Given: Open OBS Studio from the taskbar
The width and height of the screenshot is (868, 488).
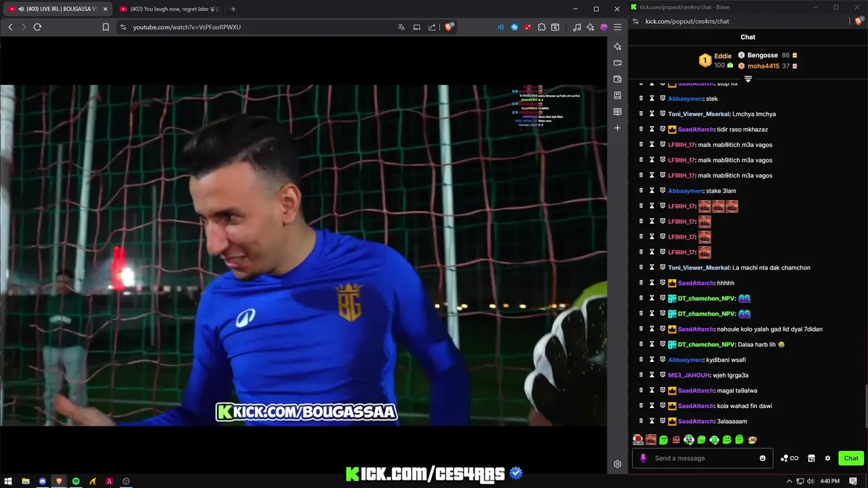Looking at the screenshot, I should pos(126,481).
